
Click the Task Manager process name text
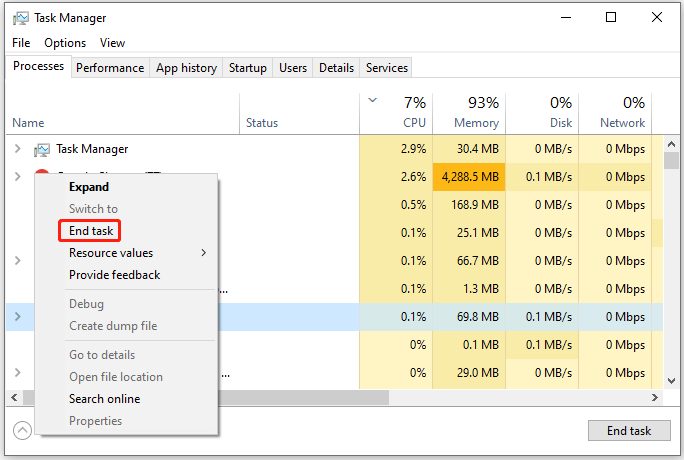coord(92,149)
